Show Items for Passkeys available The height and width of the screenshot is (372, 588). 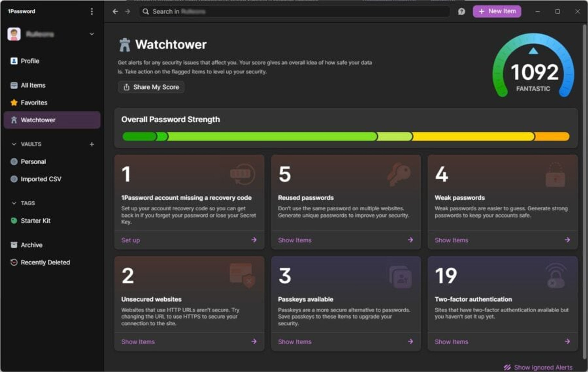coord(295,342)
